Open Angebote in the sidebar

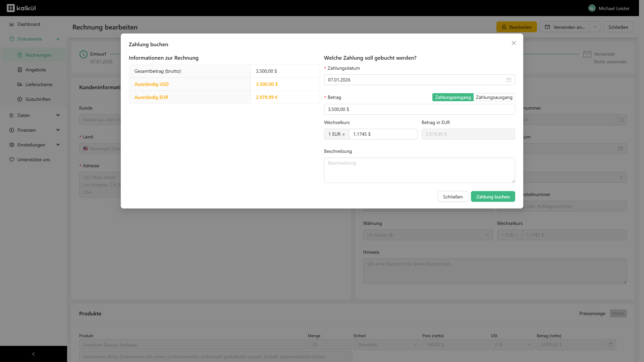(36, 70)
